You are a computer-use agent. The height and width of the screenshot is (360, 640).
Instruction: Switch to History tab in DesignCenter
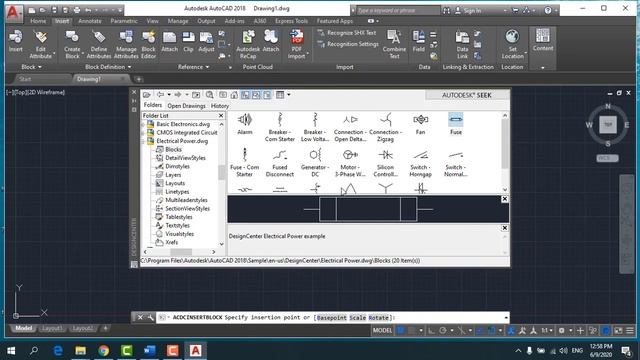point(220,106)
